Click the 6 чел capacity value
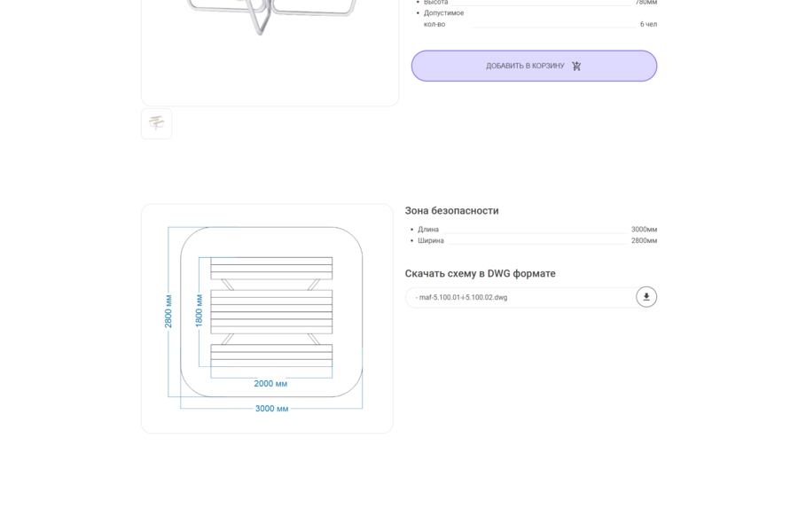798x532 pixels. tap(648, 24)
